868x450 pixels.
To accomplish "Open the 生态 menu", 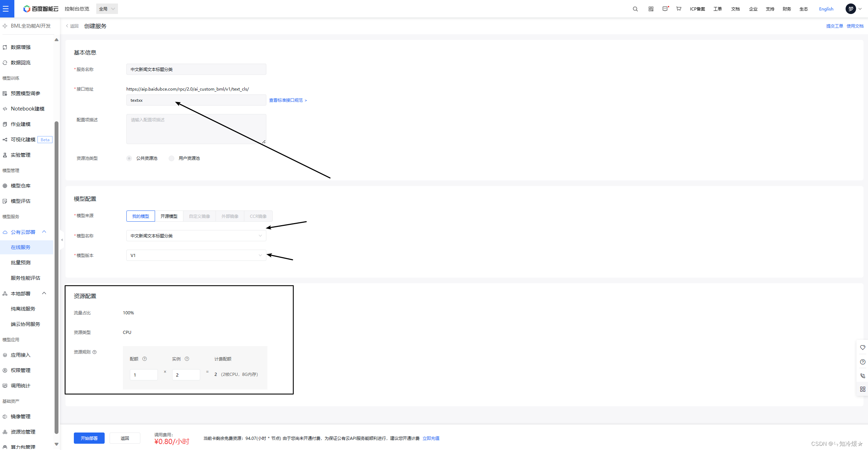I will click(804, 9).
